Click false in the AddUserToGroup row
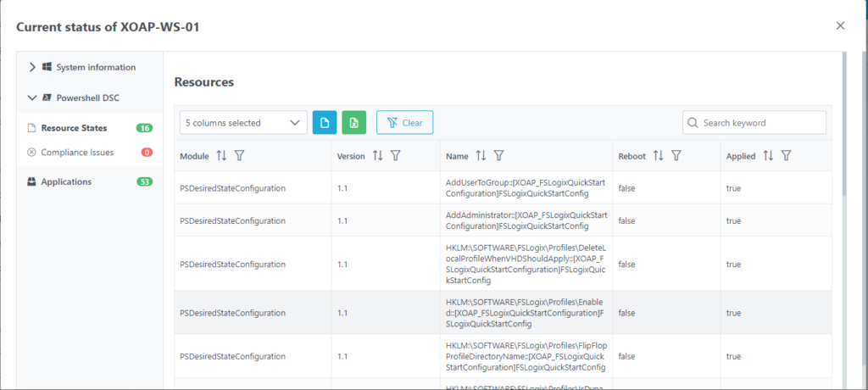The height and width of the screenshot is (390, 868). tap(626, 188)
